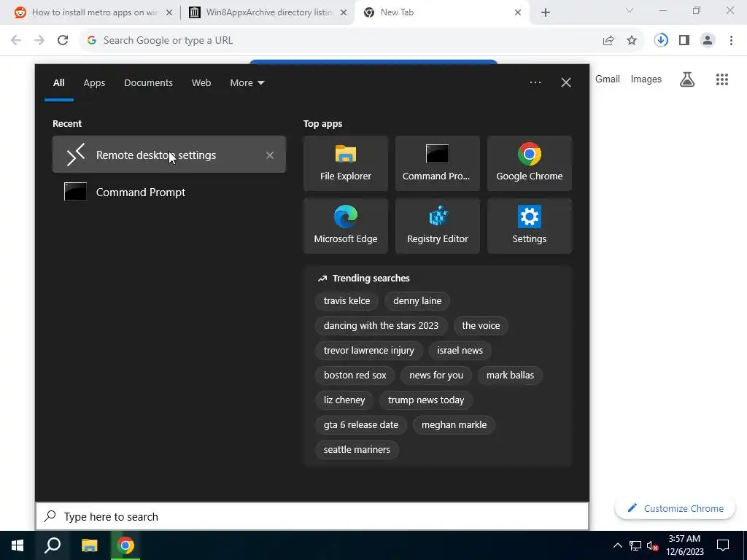This screenshot has height=560, width=747.
Task: Open Chrome downloads icon
Action: 661,41
